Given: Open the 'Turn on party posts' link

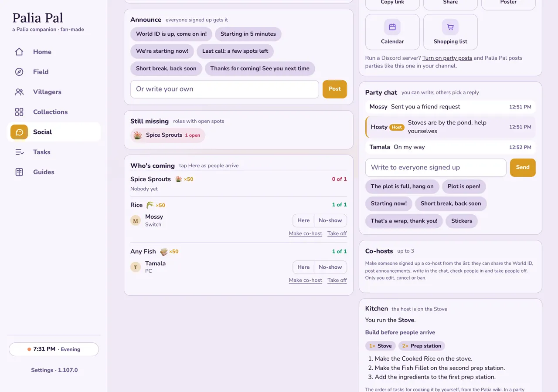Looking at the screenshot, I should (447, 58).
